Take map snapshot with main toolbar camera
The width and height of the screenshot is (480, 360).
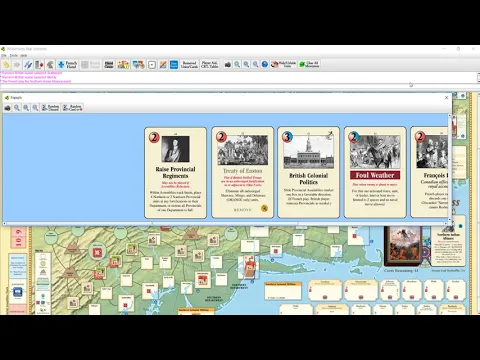click(228, 64)
